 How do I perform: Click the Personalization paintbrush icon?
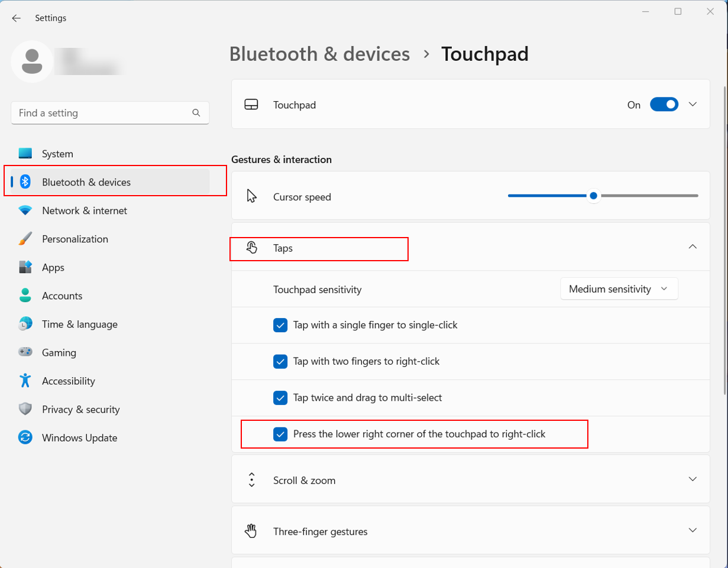[25, 239]
